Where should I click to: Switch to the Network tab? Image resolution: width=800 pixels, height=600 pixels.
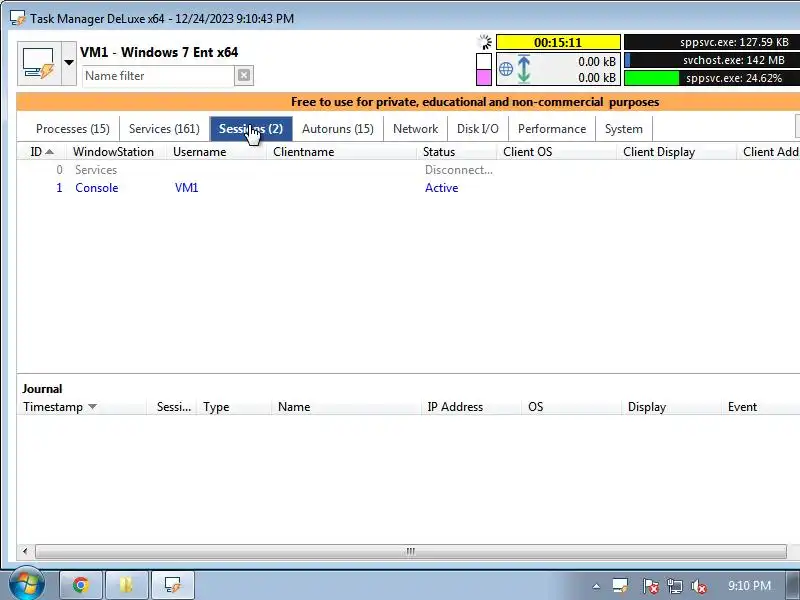click(415, 129)
